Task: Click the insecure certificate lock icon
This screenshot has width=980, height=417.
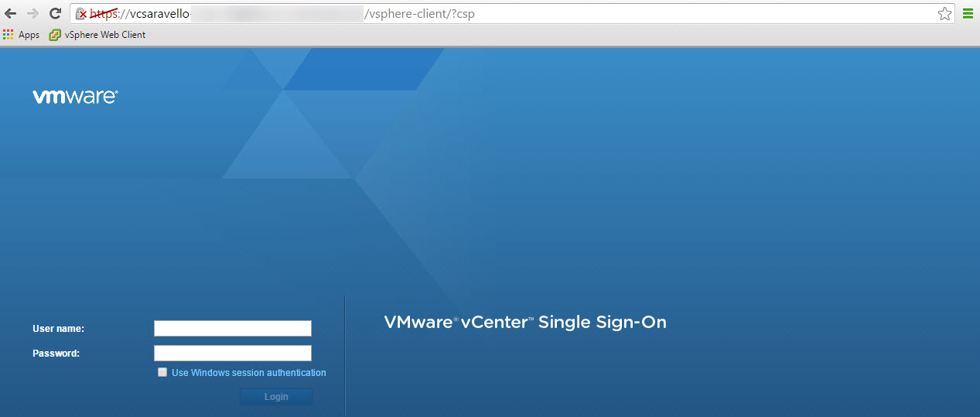Action: 80,14
